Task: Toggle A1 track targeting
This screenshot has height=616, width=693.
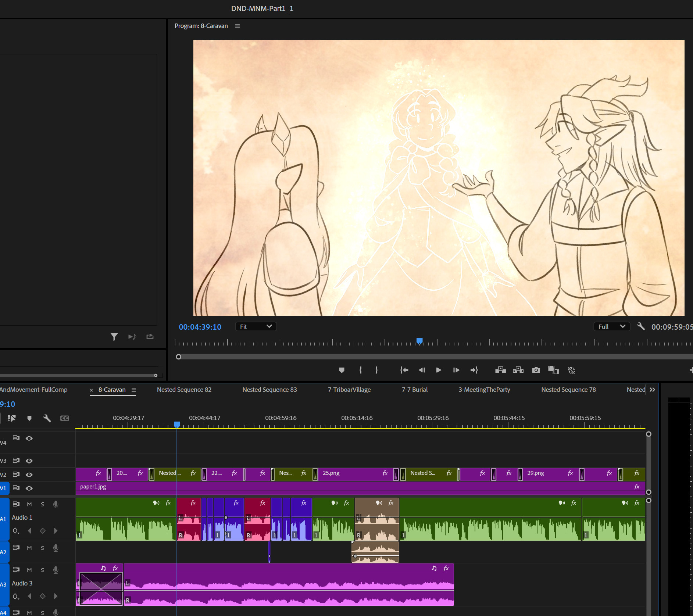Action: point(4,519)
